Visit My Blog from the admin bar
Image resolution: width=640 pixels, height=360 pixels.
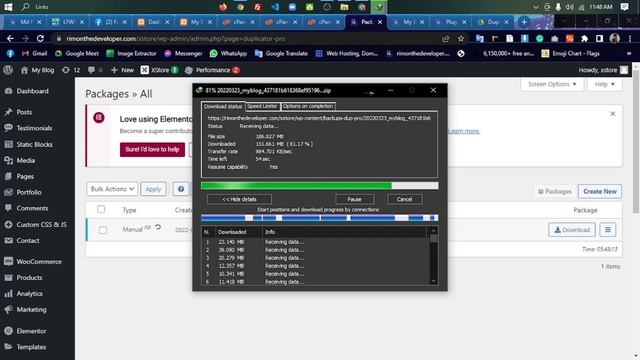[38, 70]
